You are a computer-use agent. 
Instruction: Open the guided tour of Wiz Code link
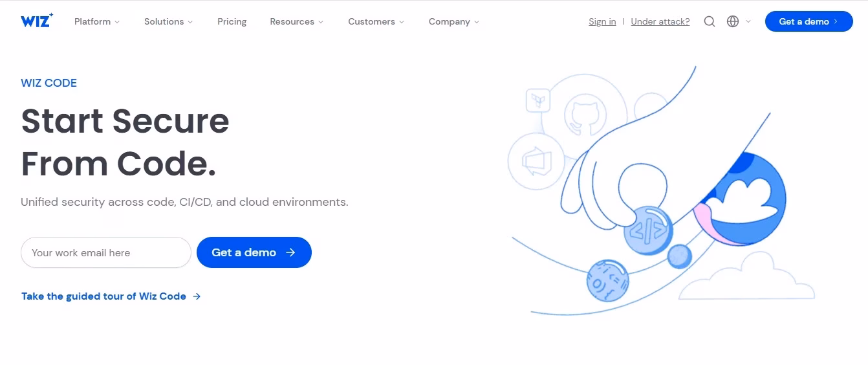tap(111, 296)
